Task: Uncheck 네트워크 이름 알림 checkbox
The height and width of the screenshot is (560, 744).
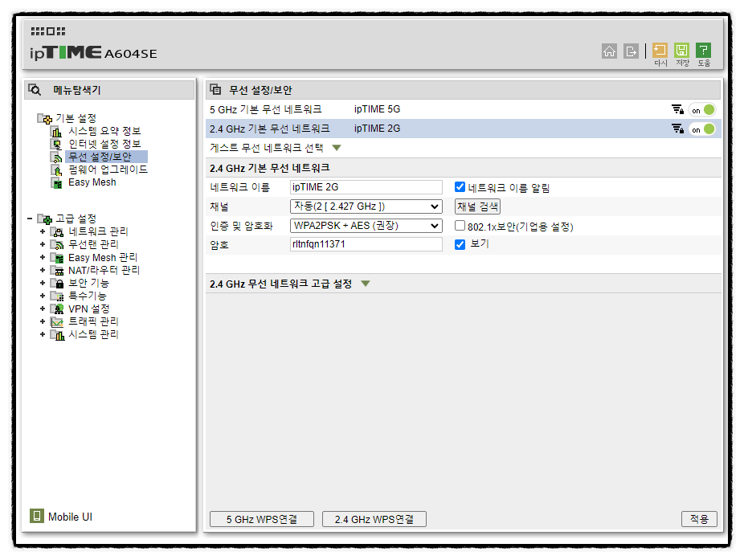Action: pos(460,187)
